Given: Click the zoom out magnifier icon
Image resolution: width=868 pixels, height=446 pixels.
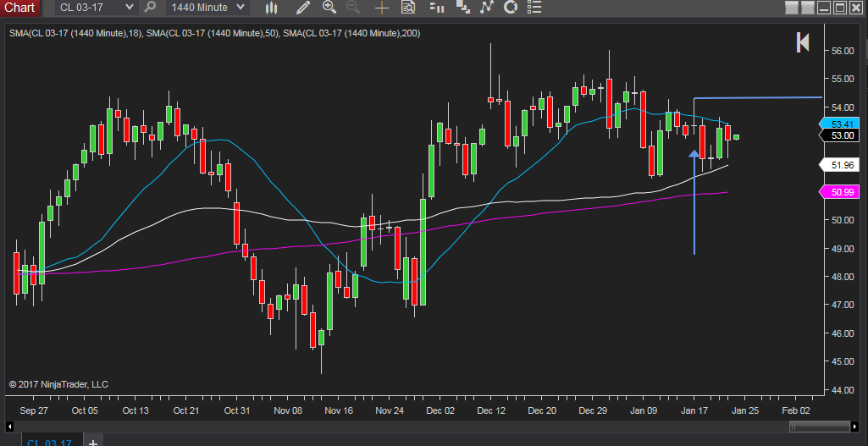Looking at the screenshot, I should [353, 7].
